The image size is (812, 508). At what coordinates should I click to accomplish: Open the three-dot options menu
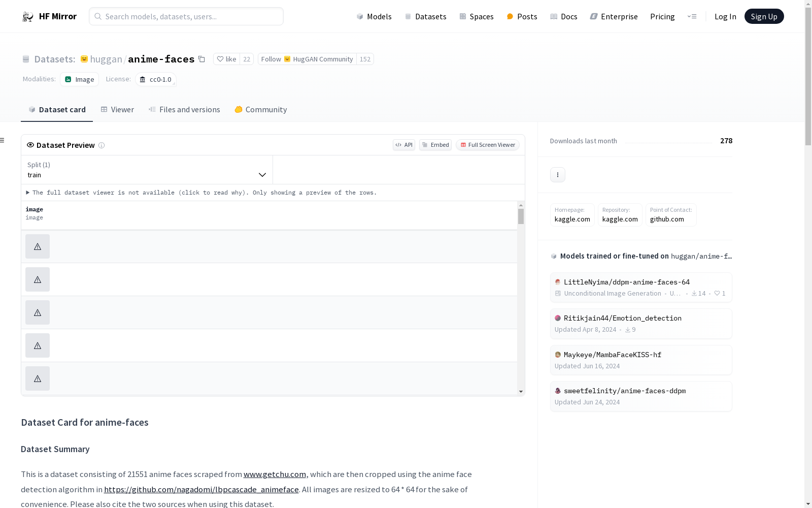pyautogui.click(x=558, y=175)
